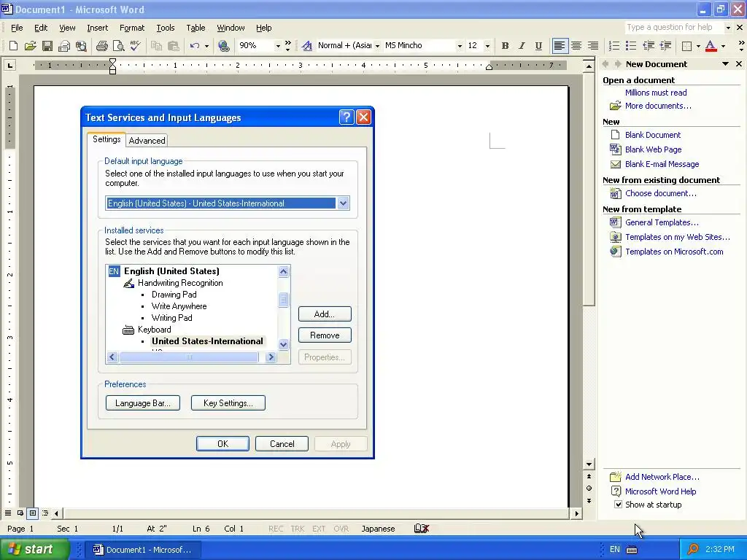Open the font size 12 dropdown
Screen dimensions: 747x560
point(487,46)
